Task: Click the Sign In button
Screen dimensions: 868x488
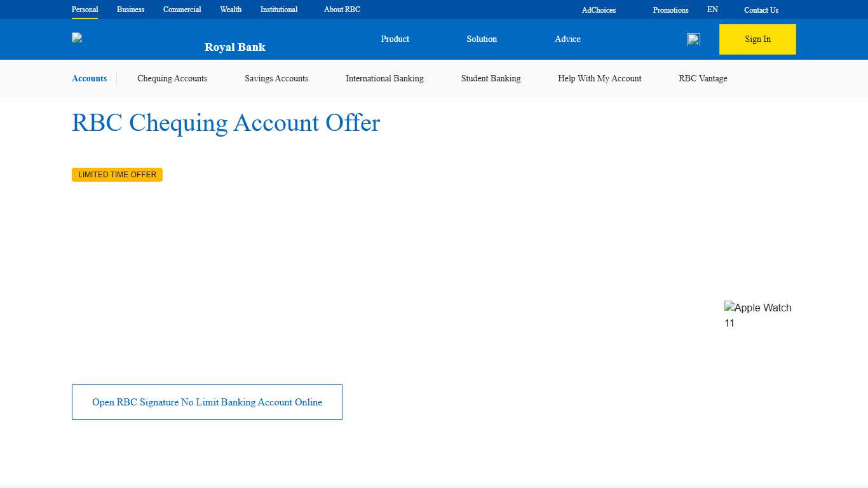Action: click(x=757, y=39)
